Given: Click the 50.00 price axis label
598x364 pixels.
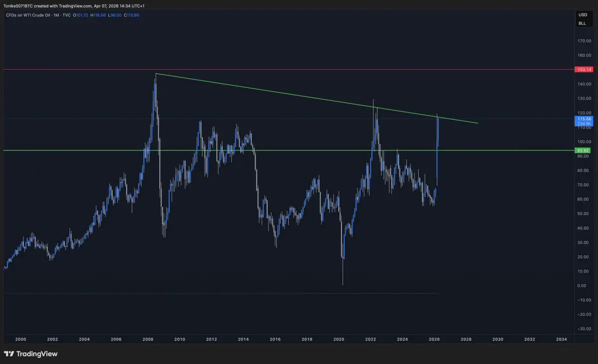Looking at the screenshot, I should (583, 213).
